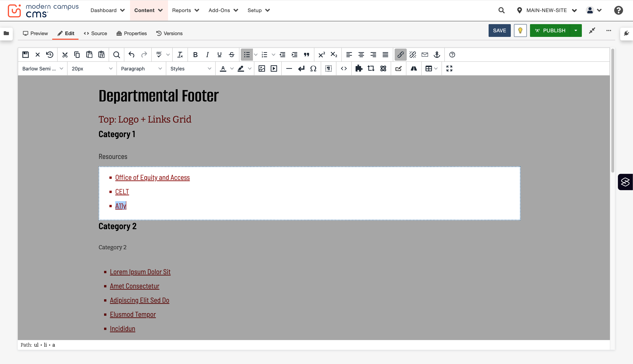This screenshot has width=633, height=364.
Task: Expand the Publish button dropdown arrow
Action: coord(575,31)
